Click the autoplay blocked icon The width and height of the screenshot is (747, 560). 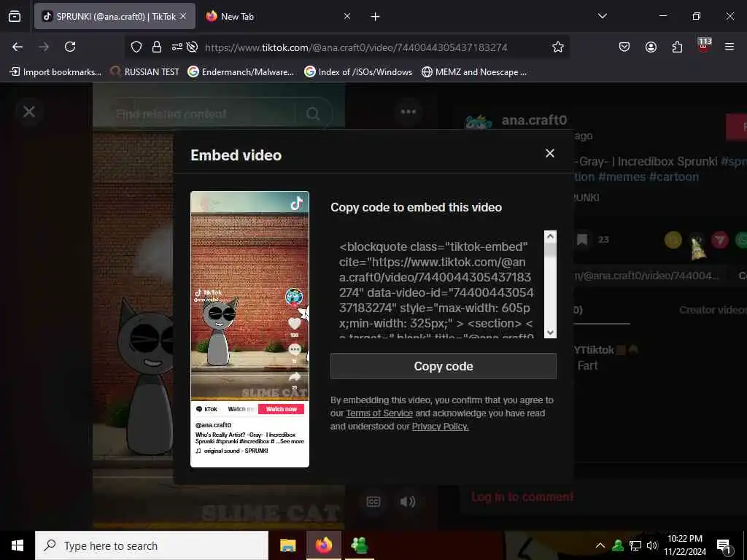[192, 47]
